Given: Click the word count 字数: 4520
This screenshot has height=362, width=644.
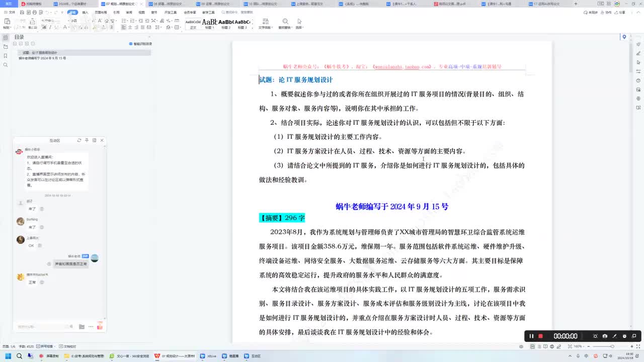Looking at the screenshot, I should (x=26, y=346).
